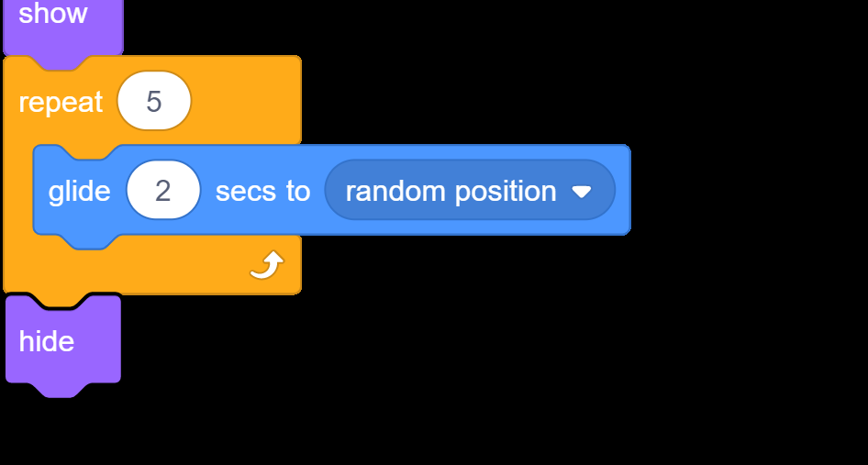The width and height of the screenshot is (868, 465).
Task: Open the random position dropdown arrow
Action: pyautogui.click(x=581, y=192)
